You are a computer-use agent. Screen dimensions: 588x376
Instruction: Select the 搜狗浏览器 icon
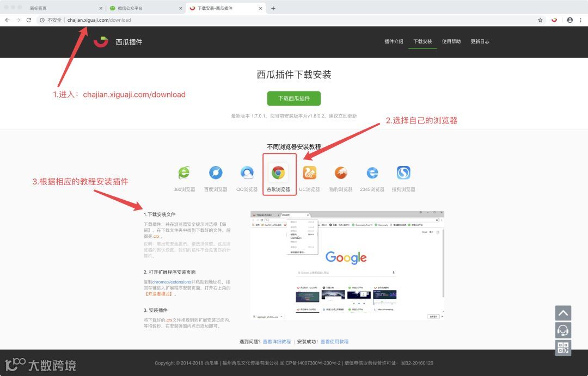403,173
